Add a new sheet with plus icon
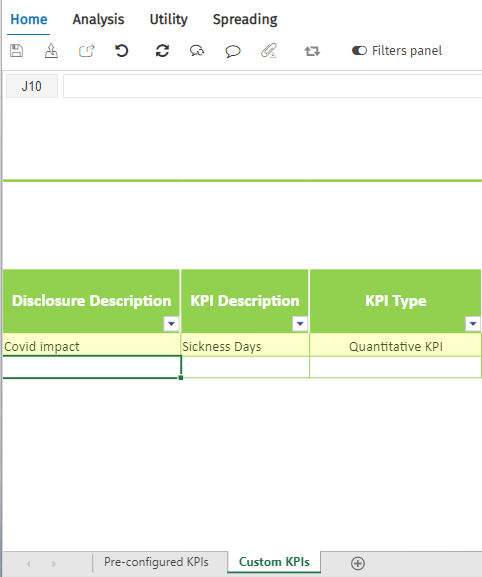This screenshot has width=482, height=577. pyautogui.click(x=358, y=563)
